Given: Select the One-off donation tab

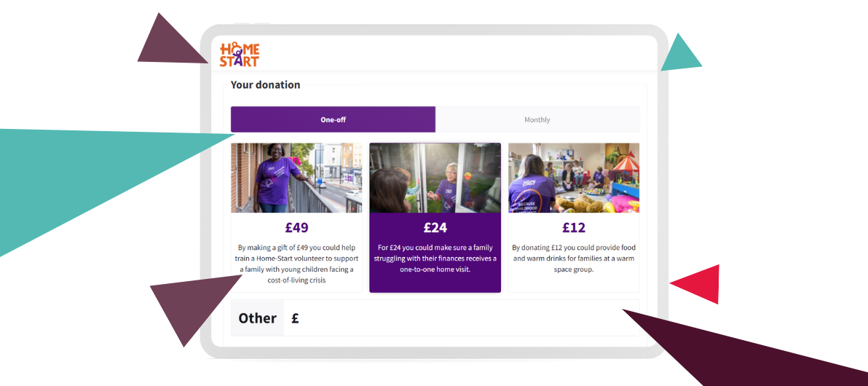Looking at the screenshot, I should [334, 119].
